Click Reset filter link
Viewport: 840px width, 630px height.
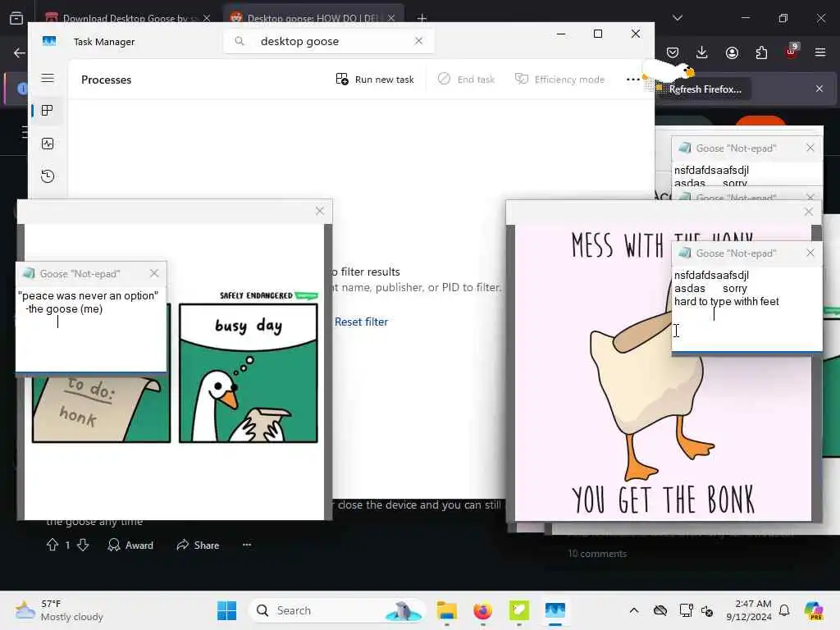pos(361,322)
